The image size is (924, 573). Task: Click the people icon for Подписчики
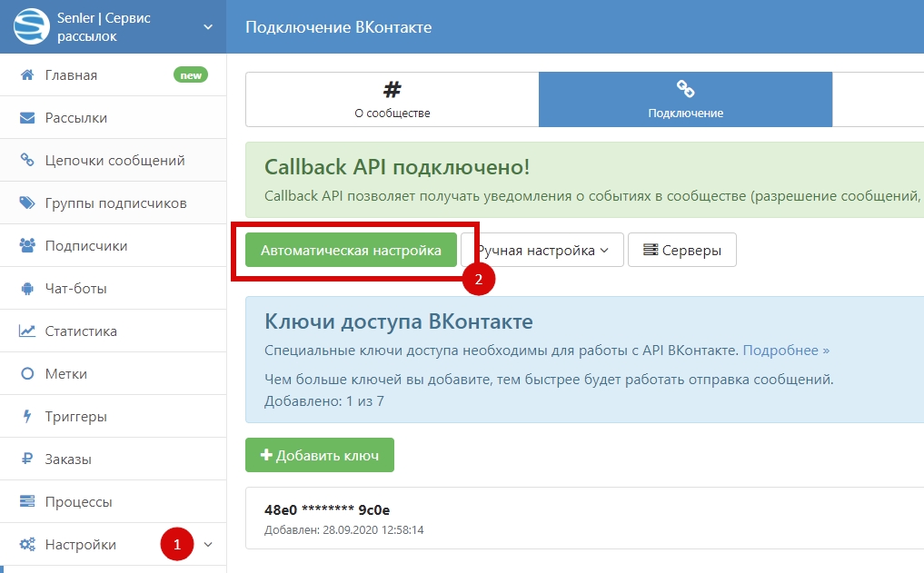[x=27, y=246]
